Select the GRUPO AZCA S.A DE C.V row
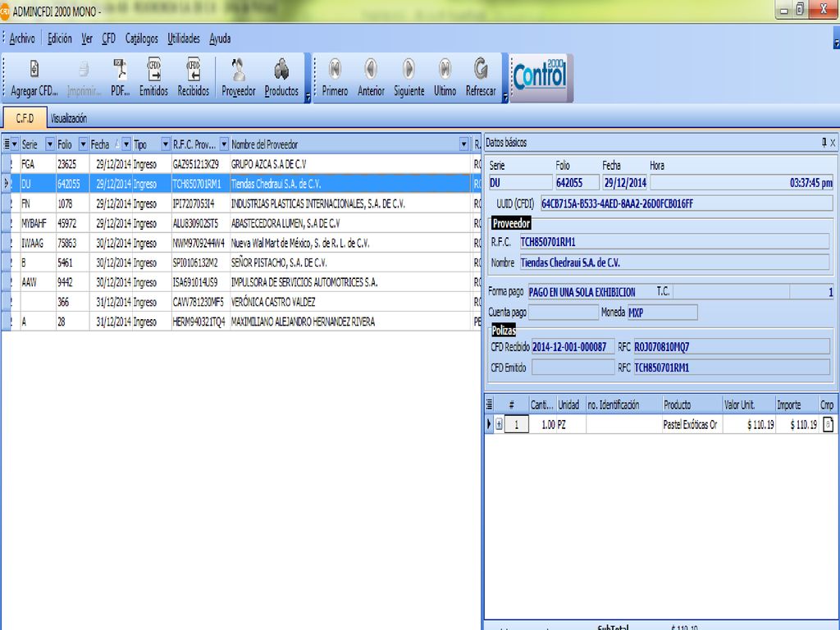 click(x=241, y=164)
